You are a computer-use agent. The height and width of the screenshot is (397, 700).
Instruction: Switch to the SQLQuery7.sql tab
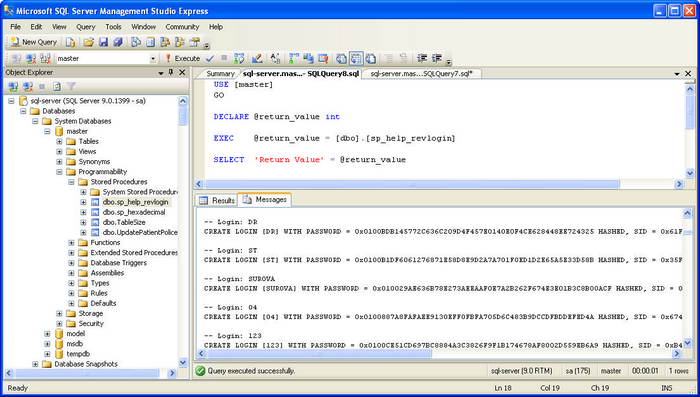click(421, 74)
